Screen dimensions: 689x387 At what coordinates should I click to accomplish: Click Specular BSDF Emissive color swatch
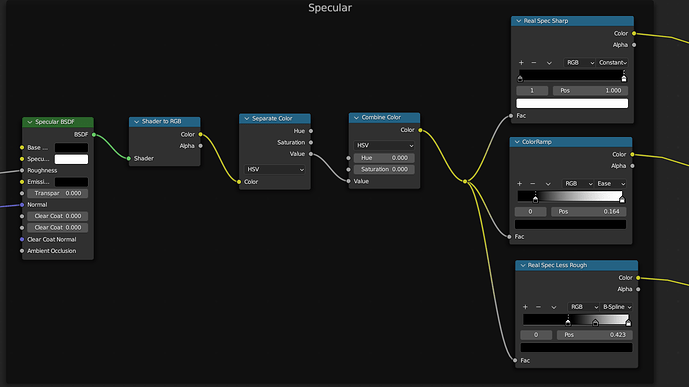pyautogui.click(x=71, y=182)
